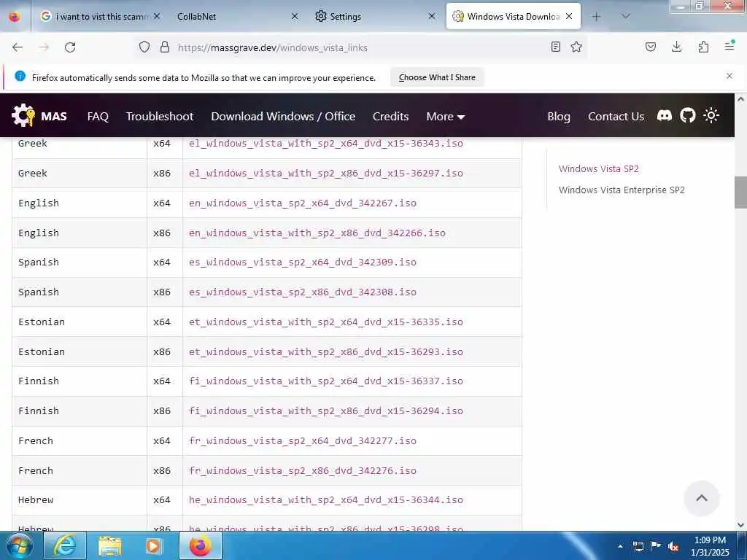This screenshot has height=560, width=747.
Task: Open the Contact Us link
Action: pos(616,116)
